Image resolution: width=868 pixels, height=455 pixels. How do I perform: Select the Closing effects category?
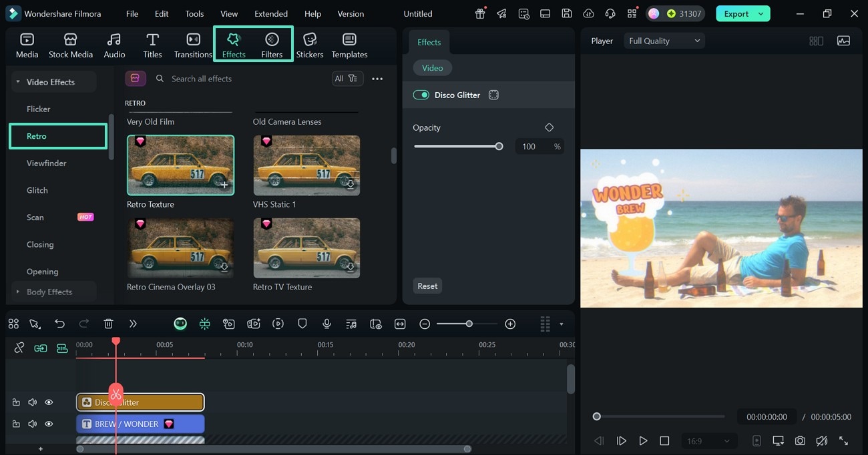[x=40, y=244]
